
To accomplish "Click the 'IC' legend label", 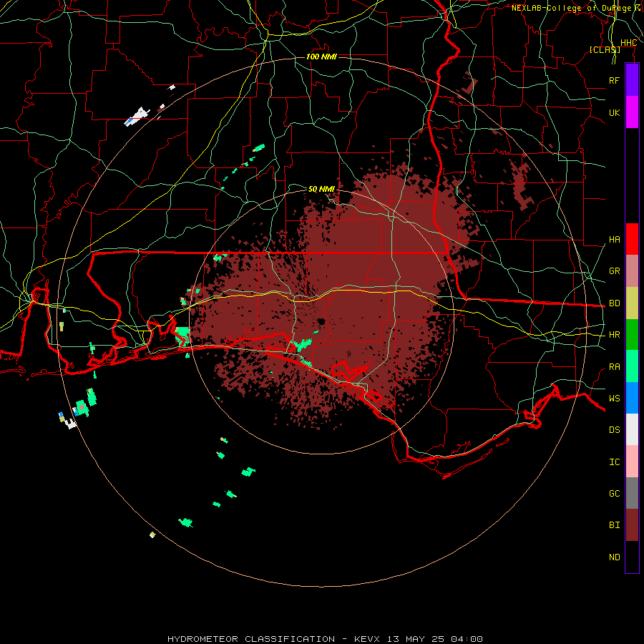I will tap(614, 462).
